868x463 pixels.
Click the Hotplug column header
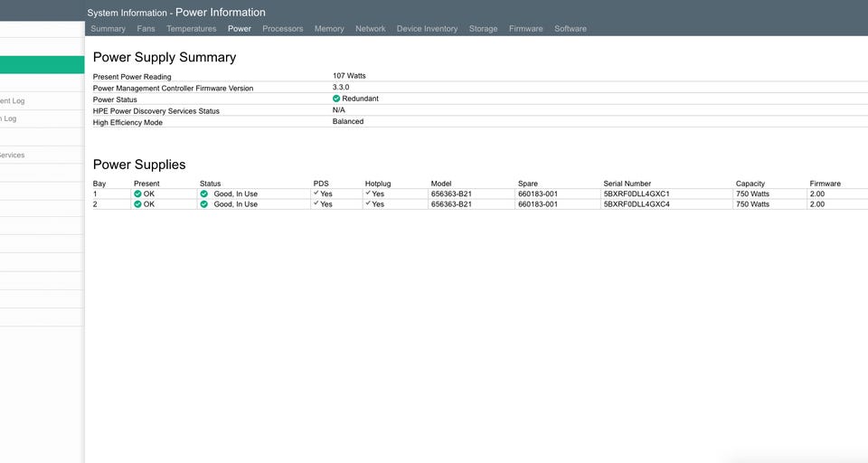click(378, 184)
